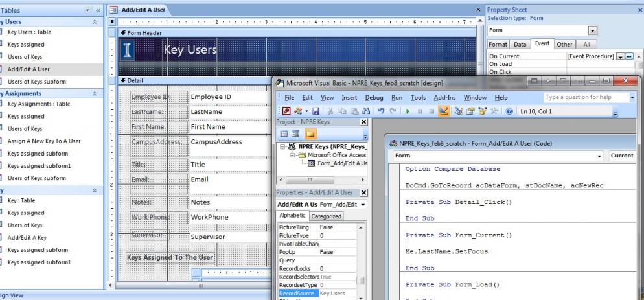Open On Current event dropdown arrow

pyautogui.click(x=621, y=56)
